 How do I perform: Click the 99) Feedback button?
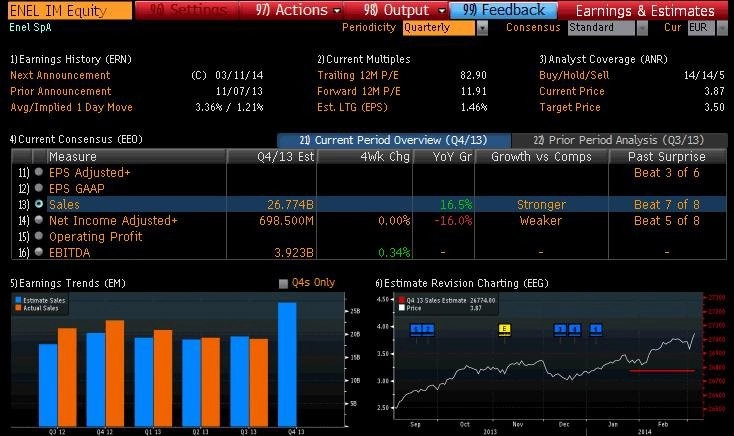coord(504,10)
